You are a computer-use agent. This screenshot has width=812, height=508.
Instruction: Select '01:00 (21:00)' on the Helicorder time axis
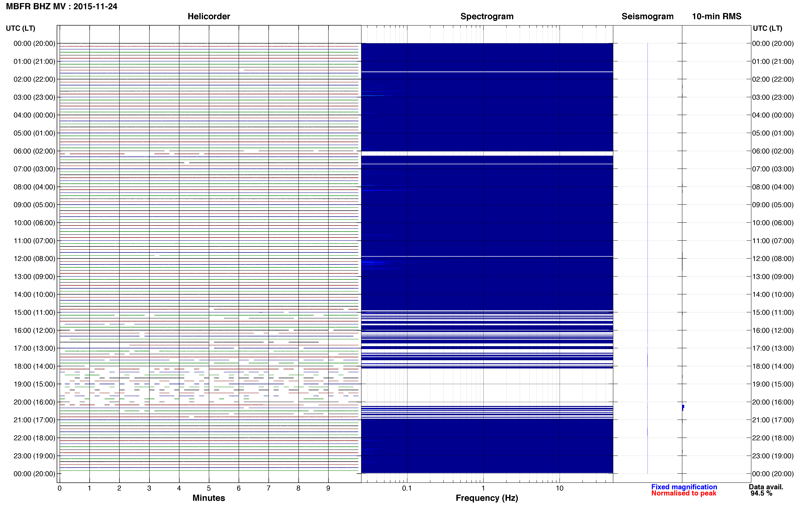34,62
